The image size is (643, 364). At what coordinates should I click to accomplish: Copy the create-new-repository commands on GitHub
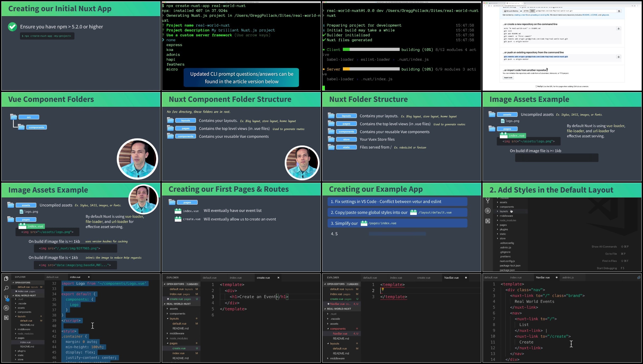618,29
